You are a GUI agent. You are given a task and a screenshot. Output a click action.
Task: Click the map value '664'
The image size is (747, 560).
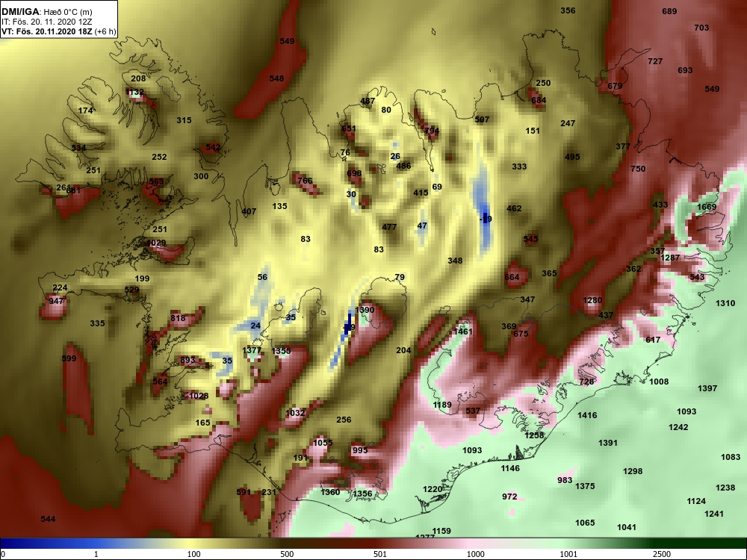512,277
